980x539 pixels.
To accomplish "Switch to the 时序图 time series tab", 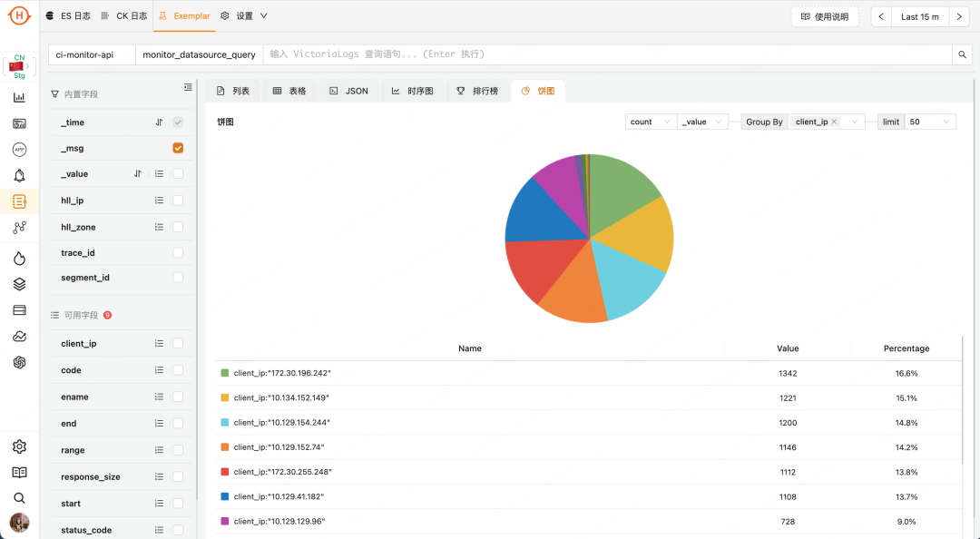I will click(413, 91).
